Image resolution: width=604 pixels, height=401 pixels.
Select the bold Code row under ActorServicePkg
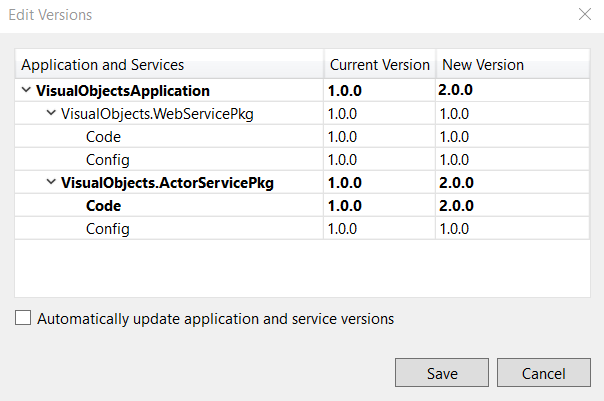pyautogui.click(x=103, y=206)
